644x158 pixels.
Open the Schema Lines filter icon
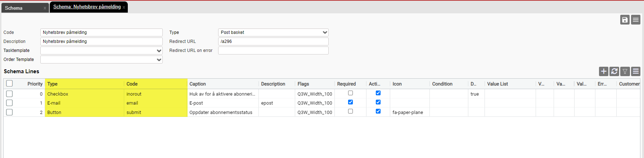[625, 71]
